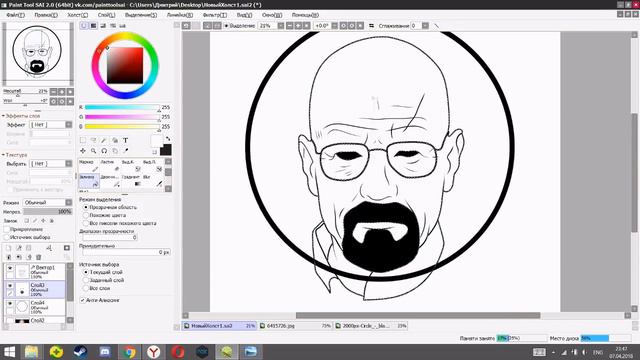The width and height of the screenshot is (640, 360).
Task: Swap foreground and background colors
Action: pyautogui.click(x=168, y=139)
